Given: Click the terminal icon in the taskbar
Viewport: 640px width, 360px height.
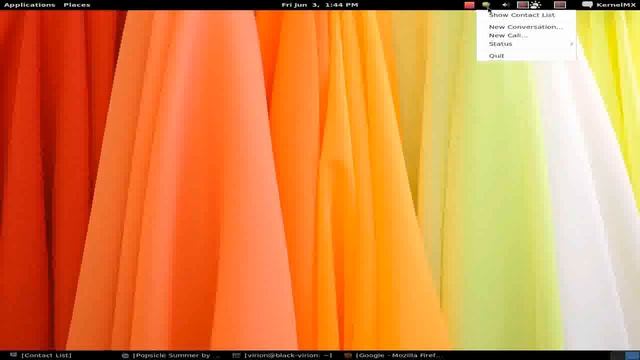Looking at the screenshot, I should tap(236, 356).
